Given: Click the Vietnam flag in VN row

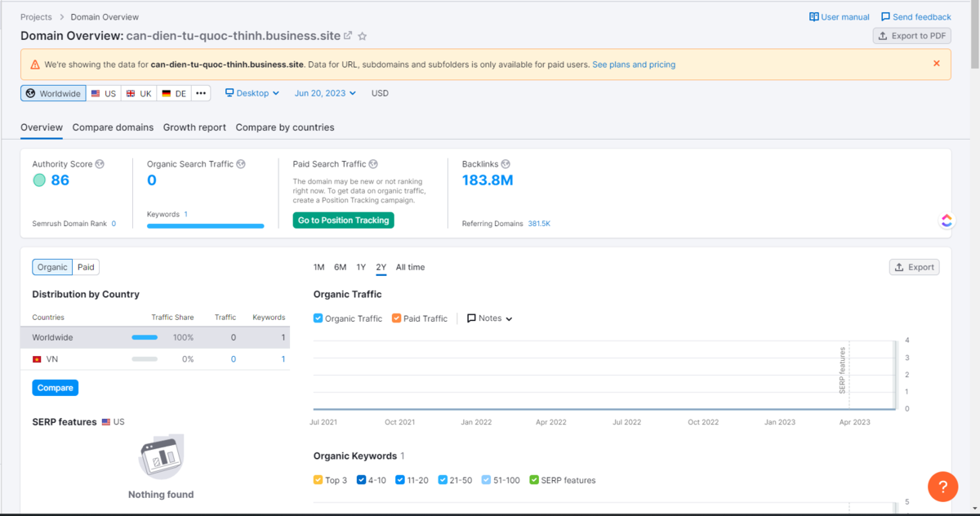Looking at the screenshot, I should tap(37, 359).
